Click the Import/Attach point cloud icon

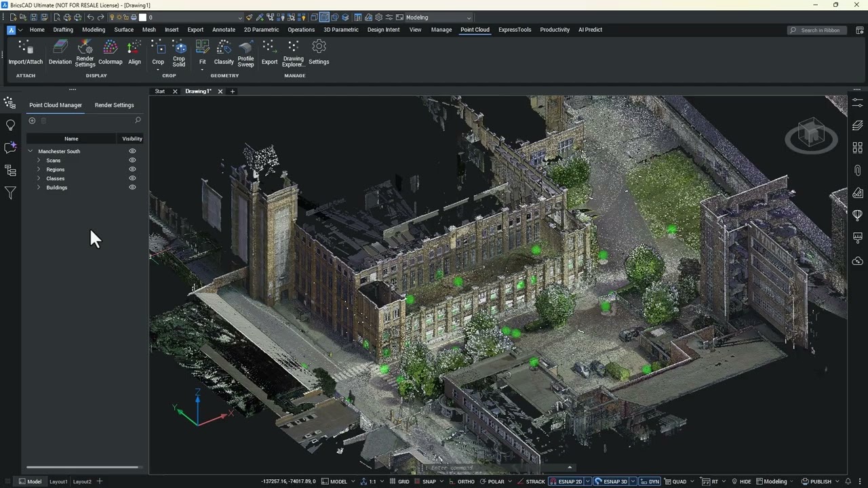(x=25, y=52)
